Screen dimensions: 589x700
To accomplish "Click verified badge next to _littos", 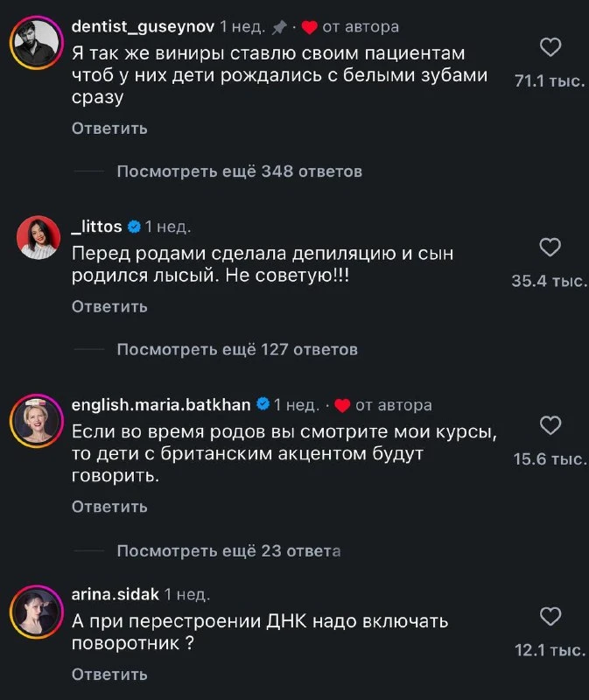I will tap(134, 227).
